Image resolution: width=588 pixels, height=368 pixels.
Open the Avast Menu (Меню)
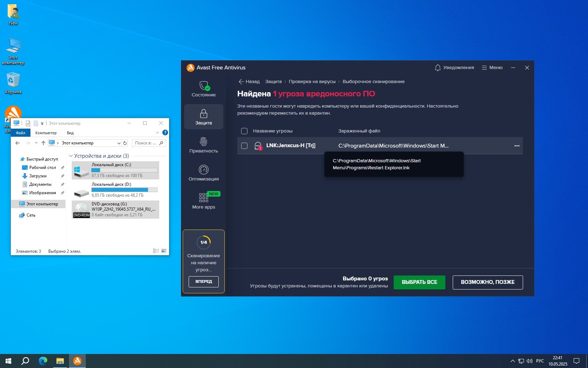coord(492,68)
